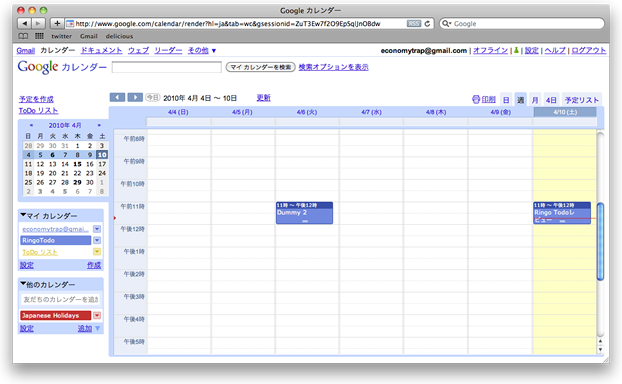Image resolution: width=622 pixels, height=384 pixels.
Task: Open Ringo Todo event on 4/10
Action: (x=562, y=213)
